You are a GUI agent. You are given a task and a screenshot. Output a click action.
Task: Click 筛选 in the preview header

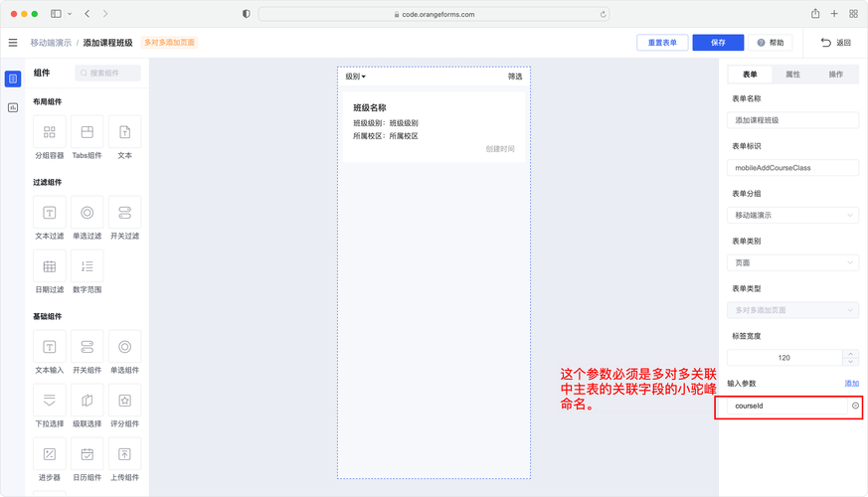515,77
